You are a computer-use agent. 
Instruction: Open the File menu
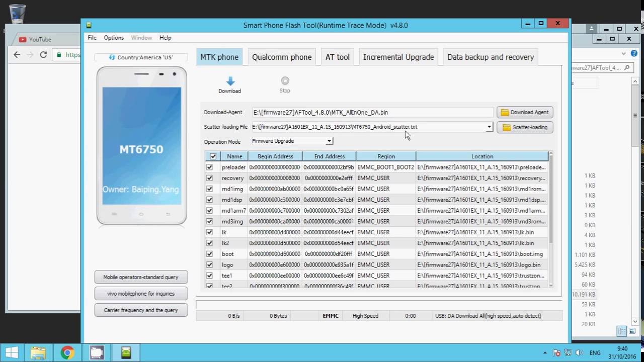92,38
